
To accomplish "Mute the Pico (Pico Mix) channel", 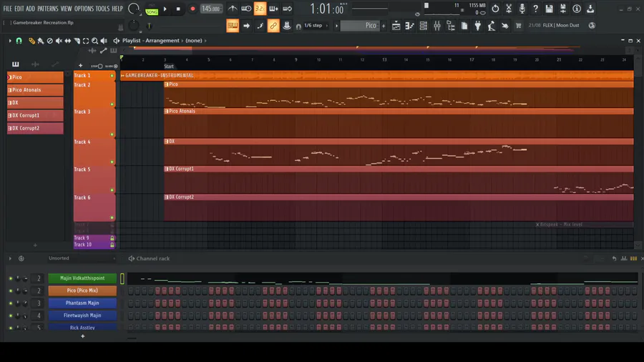I will pyautogui.click(x=11, y=290).
